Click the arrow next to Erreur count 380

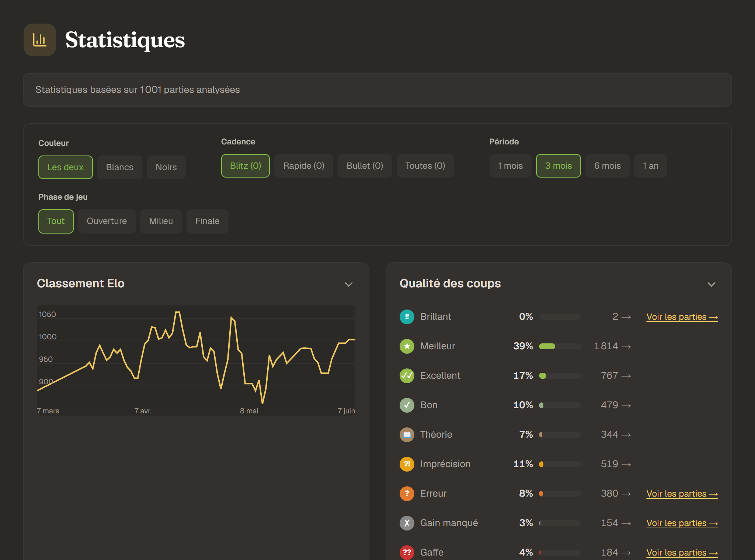pyautogui.click(x=626, y=494)
